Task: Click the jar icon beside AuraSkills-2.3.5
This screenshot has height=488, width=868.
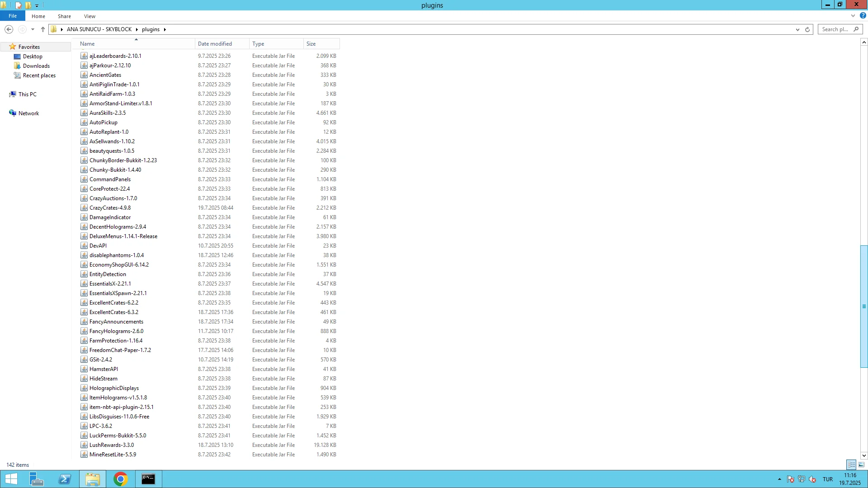Action: (84, 113)
